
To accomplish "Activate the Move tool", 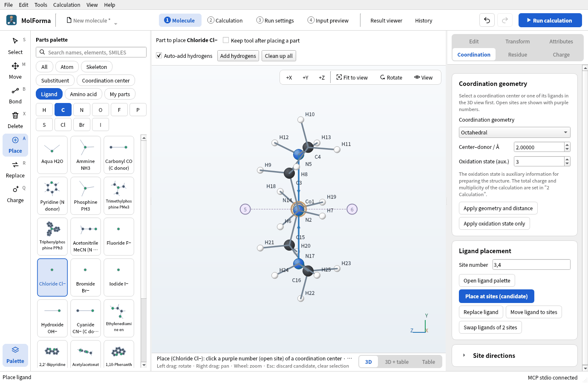I will point(15,71).
